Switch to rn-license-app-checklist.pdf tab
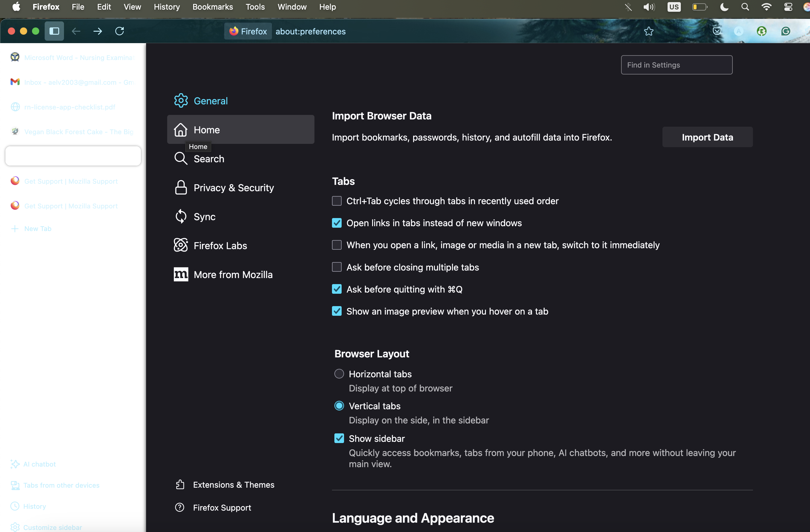This screenshot has width=810, height=532. point(73,107)
